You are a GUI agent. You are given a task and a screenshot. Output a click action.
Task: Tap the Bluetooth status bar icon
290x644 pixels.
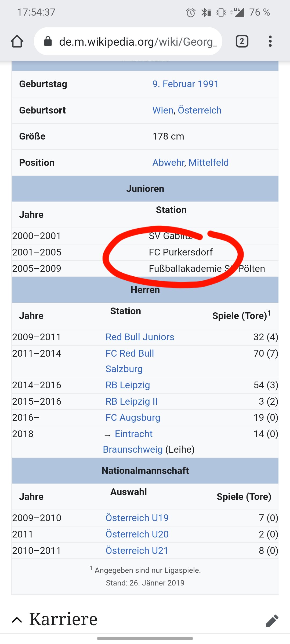pos(206,12)
